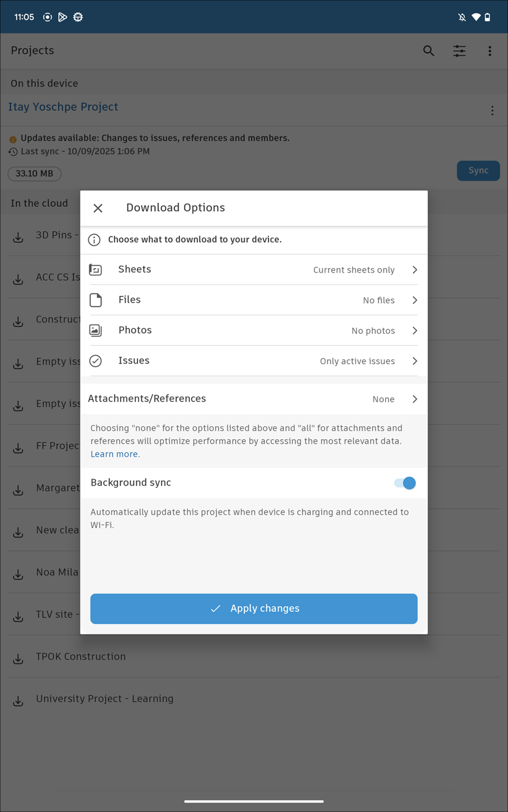Close the Download Options dialog
The width and height of the screenshot is (508, 812).
click(x=98, y=208)
